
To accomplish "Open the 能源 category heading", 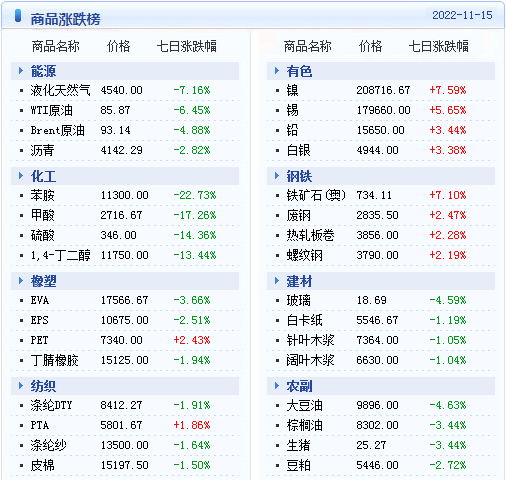I will pos(43,71).
